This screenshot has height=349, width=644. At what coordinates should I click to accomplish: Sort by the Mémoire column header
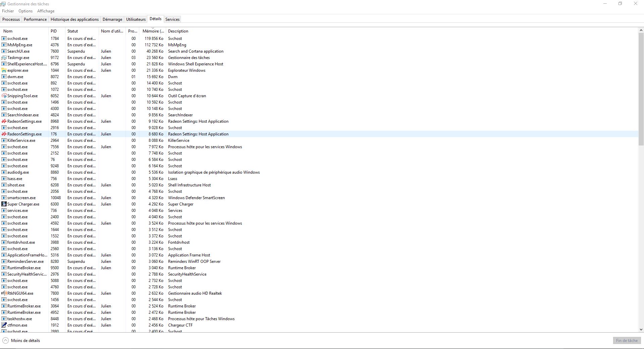(153, 31)
